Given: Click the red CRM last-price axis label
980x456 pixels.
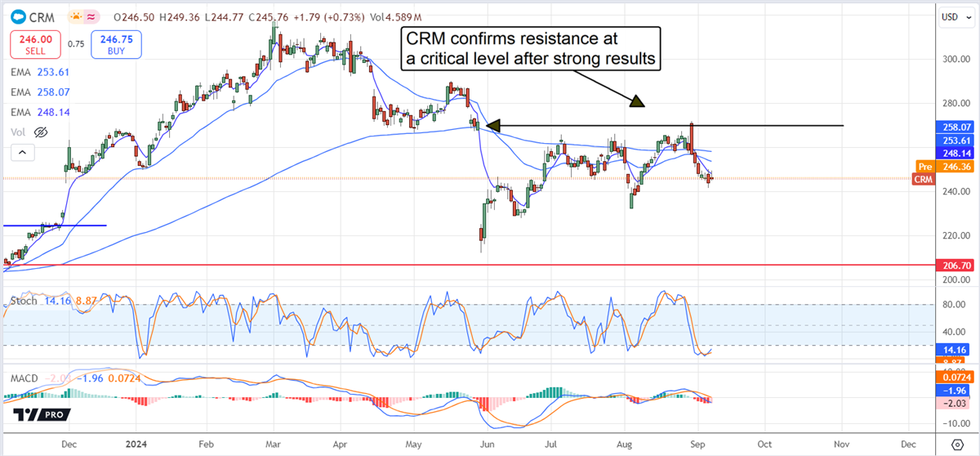Looking at the screenshot, I should (922, 179).
